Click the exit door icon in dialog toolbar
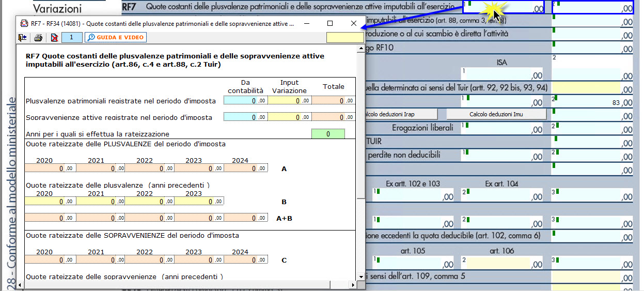 pyautogui.click(x=22, y=37)
